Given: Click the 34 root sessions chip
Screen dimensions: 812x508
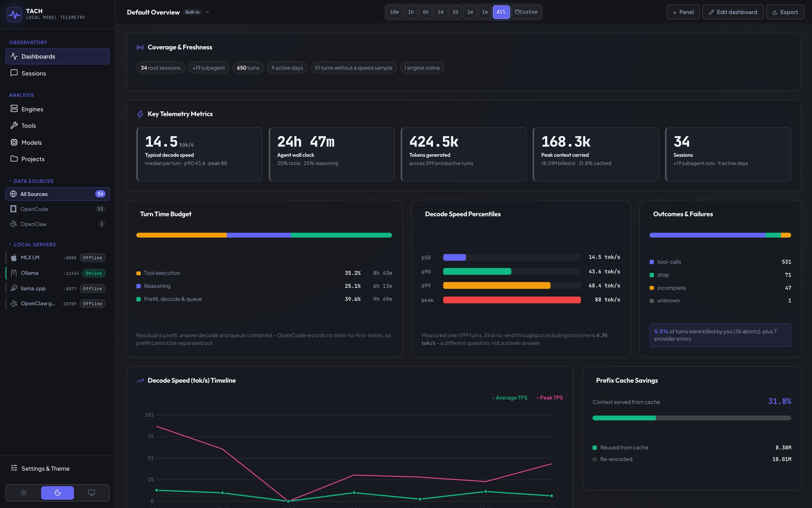Looking at the screenshot, I should [x=161, y=68].
